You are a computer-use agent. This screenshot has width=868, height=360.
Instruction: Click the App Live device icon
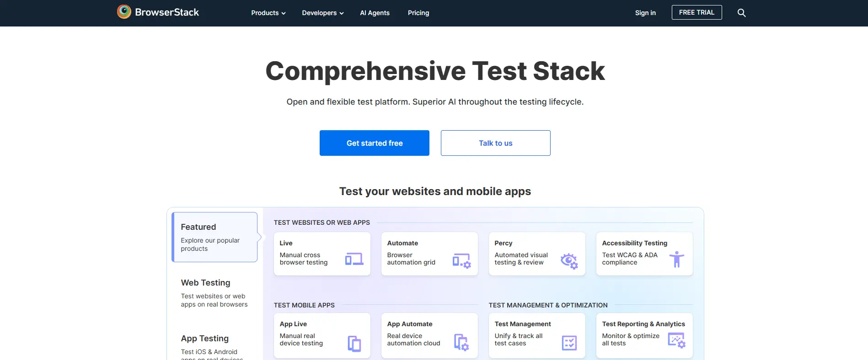pos(354,343)
